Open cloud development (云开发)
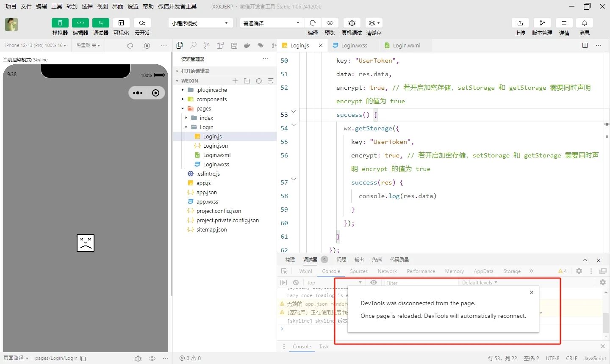 coord(142,23)
